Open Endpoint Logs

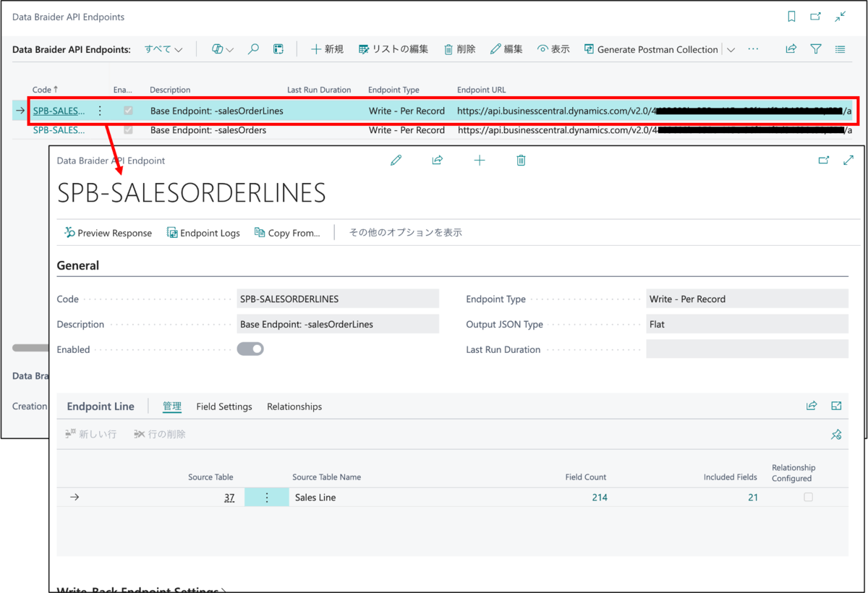coord(203,233)
